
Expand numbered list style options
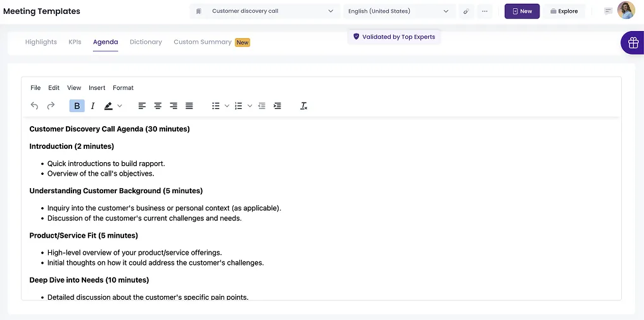tap(249, 106)
